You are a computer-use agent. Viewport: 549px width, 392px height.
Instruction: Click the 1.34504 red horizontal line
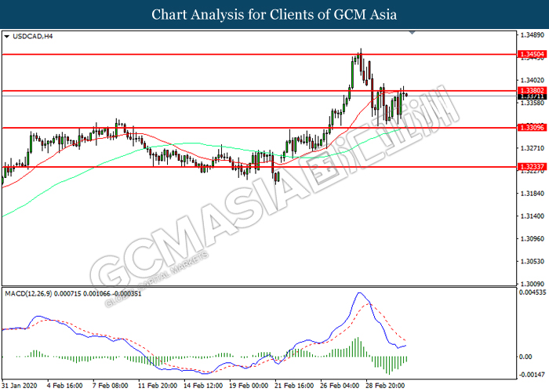click(x=259, y=54)
